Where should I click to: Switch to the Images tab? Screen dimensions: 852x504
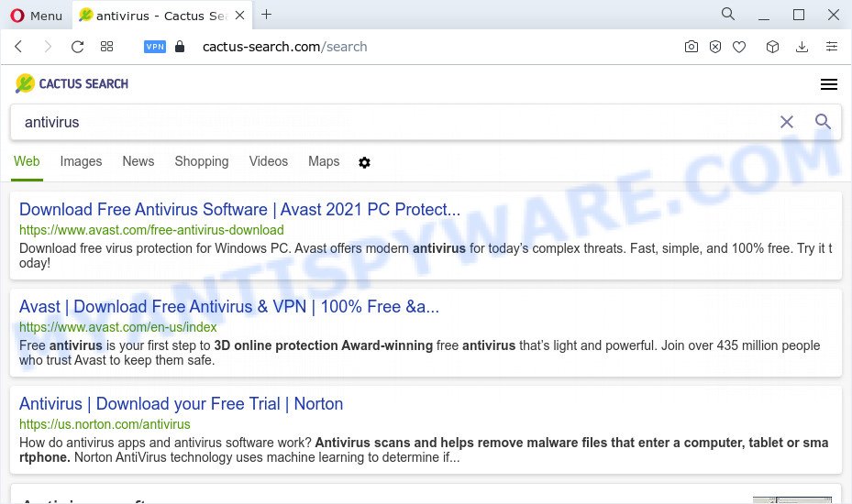81,161
